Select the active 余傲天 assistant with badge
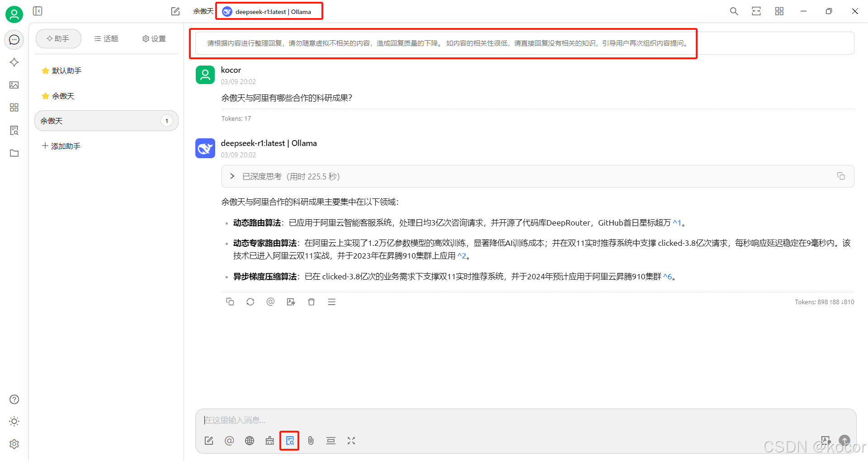 coord(107,121)
